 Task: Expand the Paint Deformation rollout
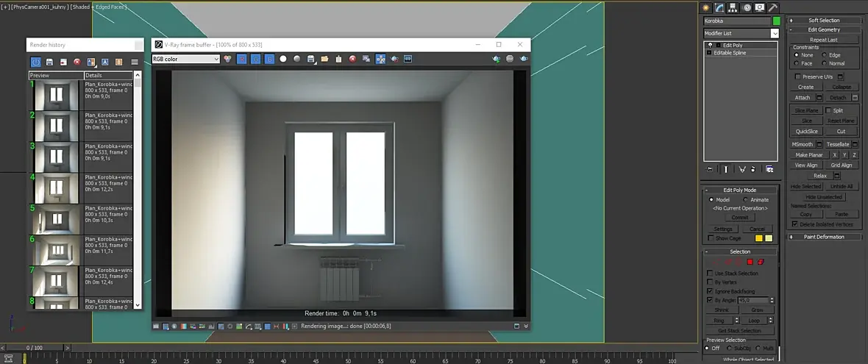tap(824, 237)
